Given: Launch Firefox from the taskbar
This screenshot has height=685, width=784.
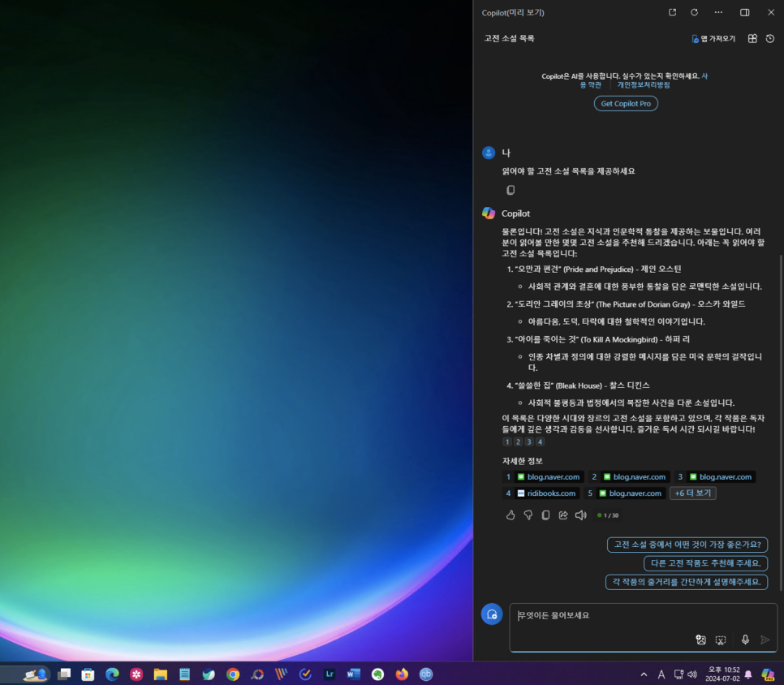Looking at the screenshot, I should pyautogui.click(x=402, y=674).
